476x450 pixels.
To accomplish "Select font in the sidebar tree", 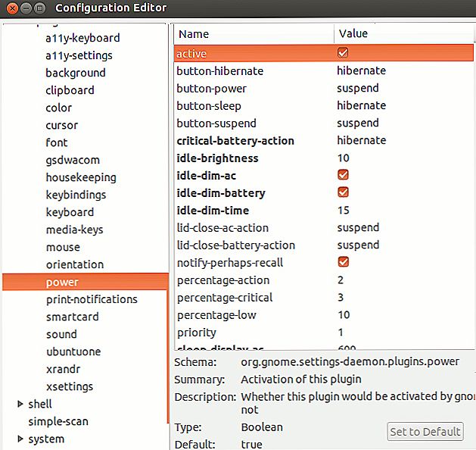I will (x=57, y=142).
